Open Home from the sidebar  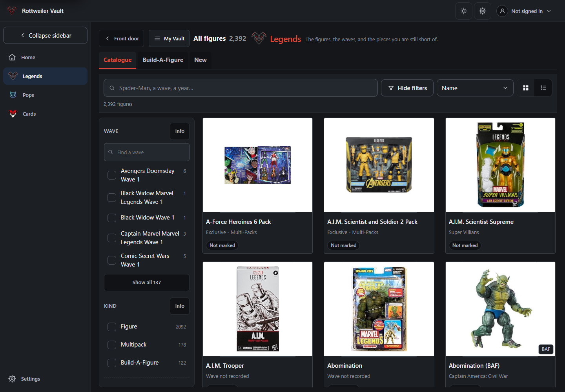point(45,57)
